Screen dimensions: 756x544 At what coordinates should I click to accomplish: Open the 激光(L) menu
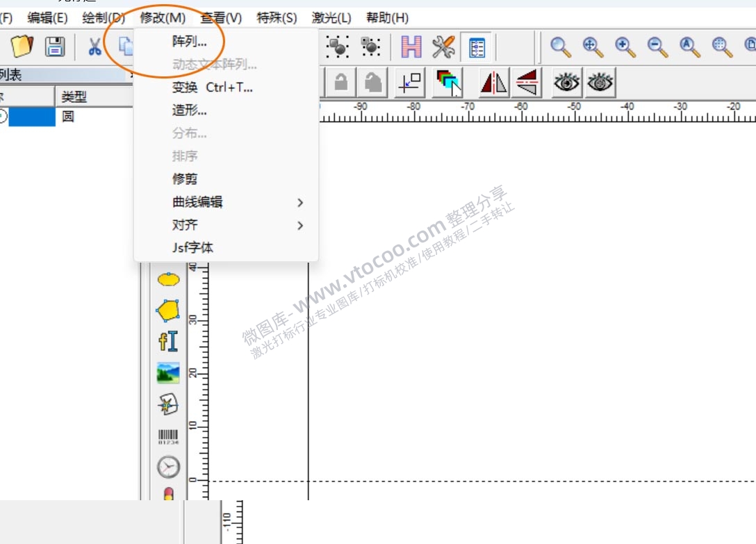click(x=331, y=18)
